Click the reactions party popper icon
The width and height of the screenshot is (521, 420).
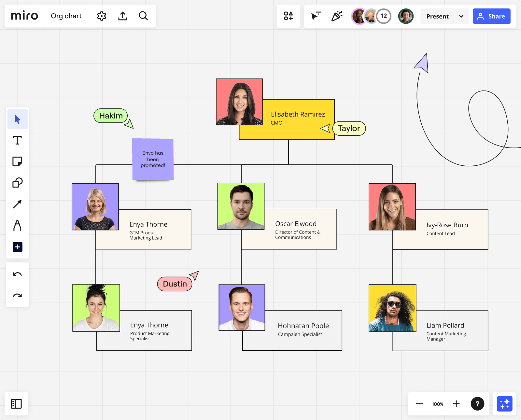point(337,16)
